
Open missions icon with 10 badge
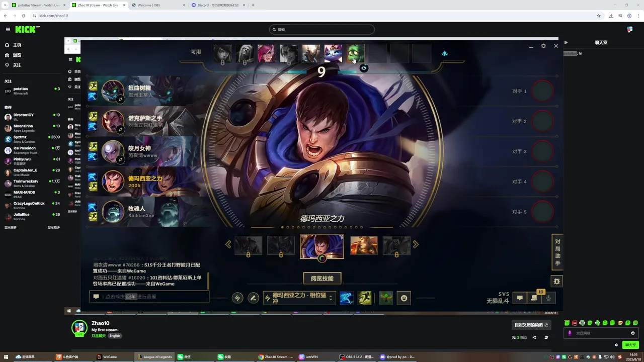[x=534, y=298]
